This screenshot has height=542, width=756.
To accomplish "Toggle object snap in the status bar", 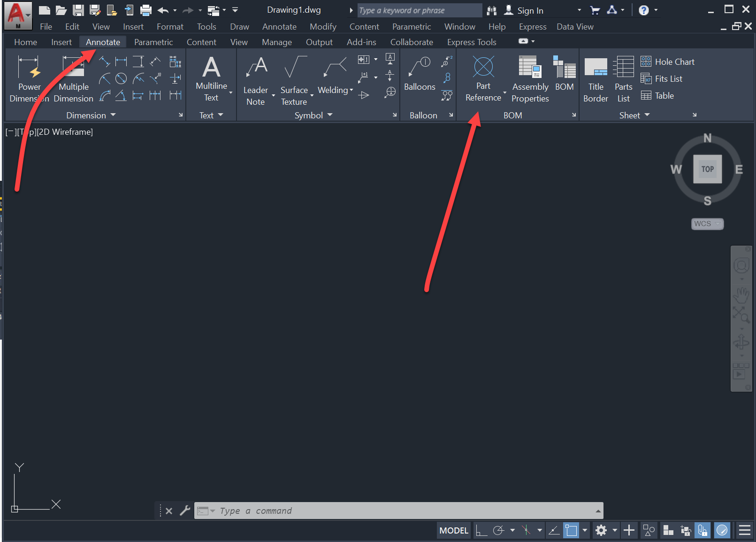I will [x=525, y=530].
